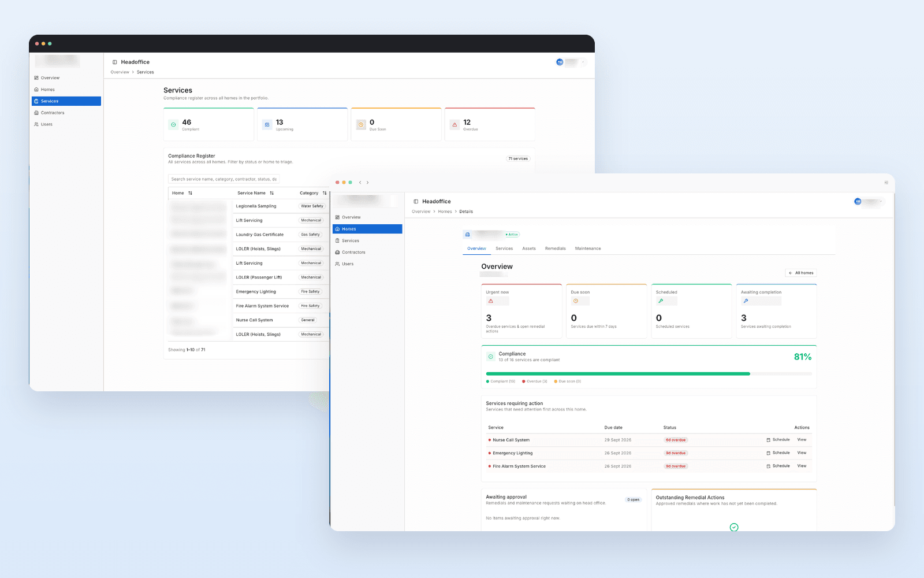This screenshot has height=578, width=924.
Task: Switch to the Services tab of the home details
Action: click(x=504, y=249)
